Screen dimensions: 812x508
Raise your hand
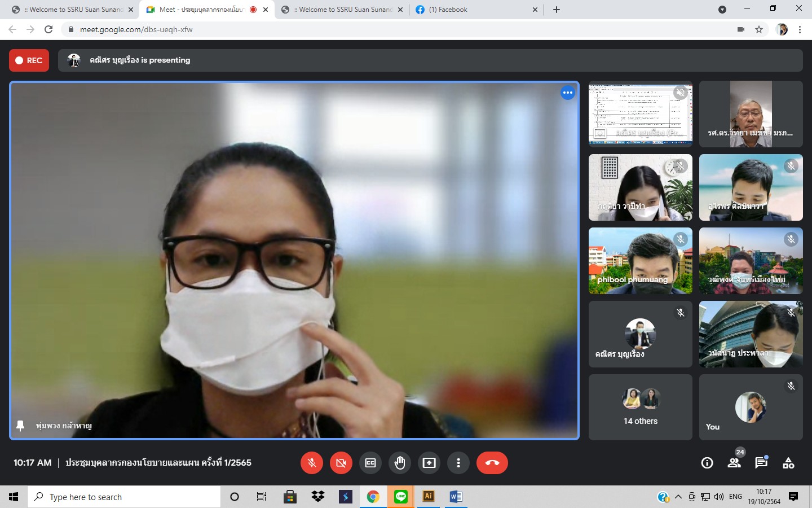(x=400, y=463)
